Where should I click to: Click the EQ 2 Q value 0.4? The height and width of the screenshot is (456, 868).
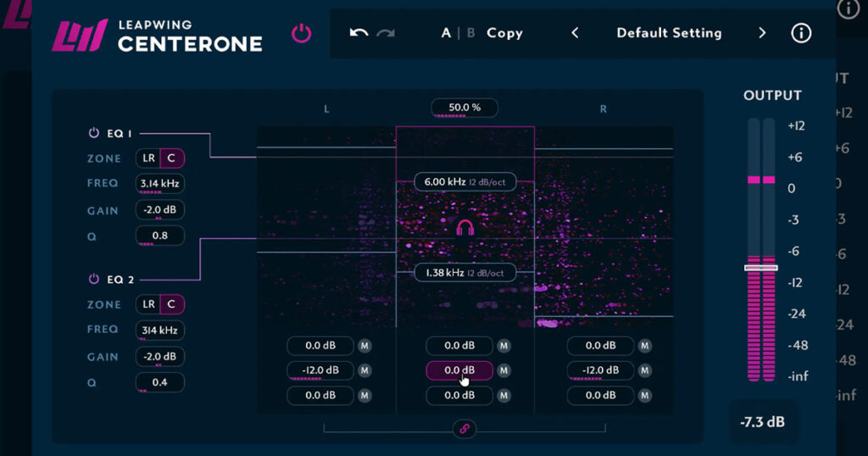160,382
